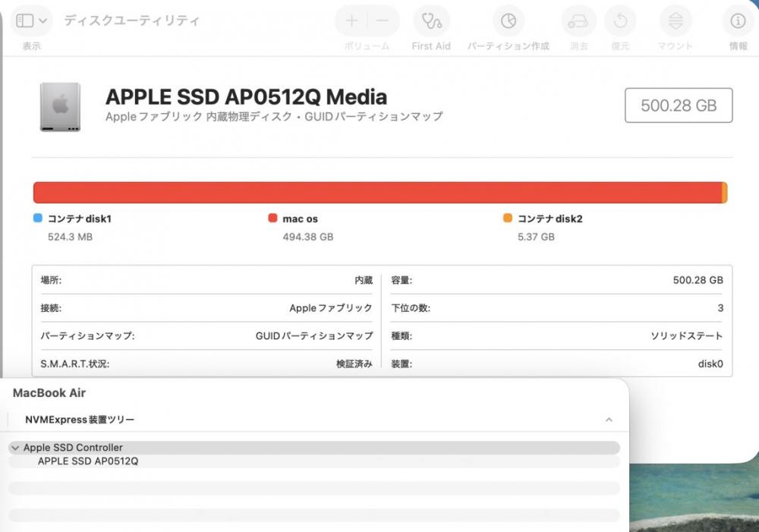Select the orange コンテナdisk2 legend swatch

507,219
